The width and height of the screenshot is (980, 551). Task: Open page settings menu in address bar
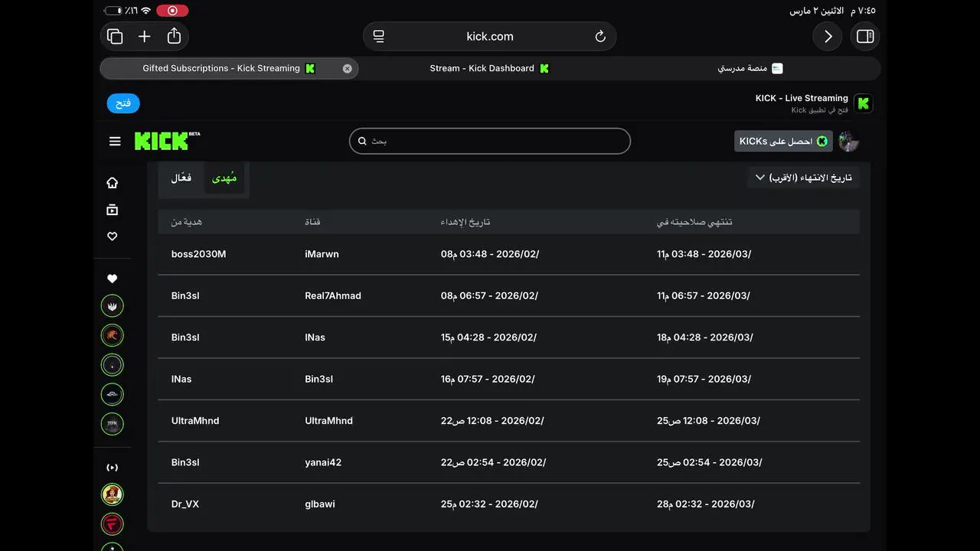378,36
